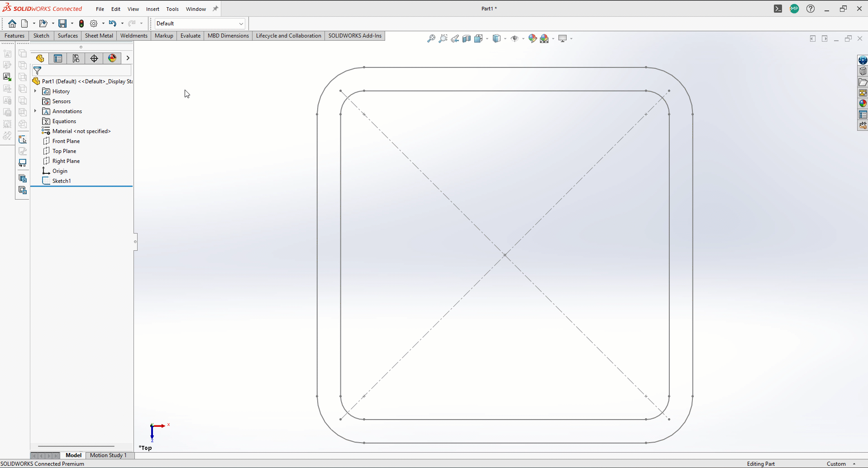The width and height of the screenshot is (868, 468).
Task: Select the Section View icon
Action: tap(467, 39)
